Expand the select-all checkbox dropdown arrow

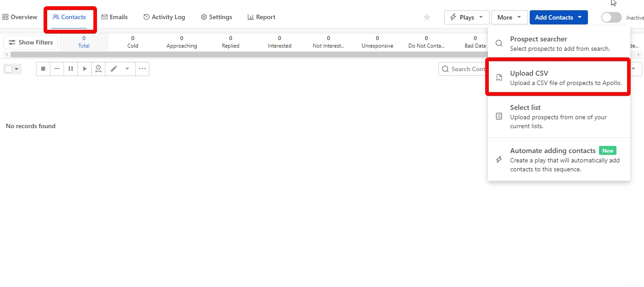tap(17, 69)
